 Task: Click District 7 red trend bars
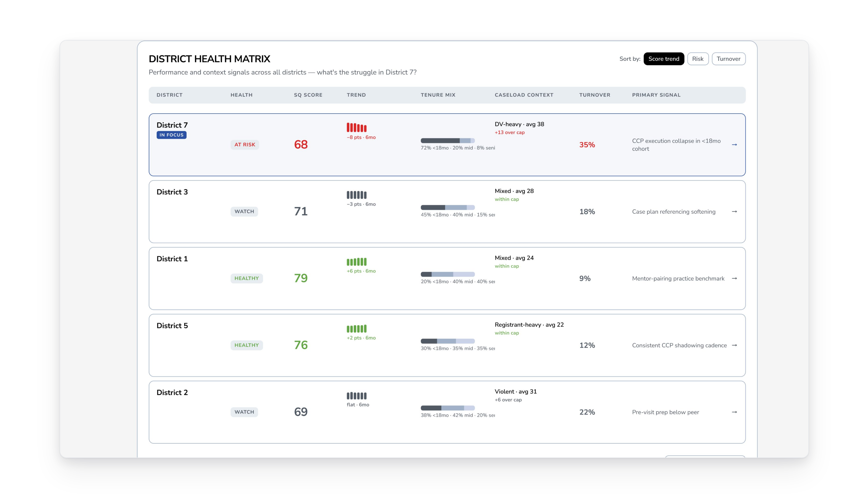tap(356, 128)
